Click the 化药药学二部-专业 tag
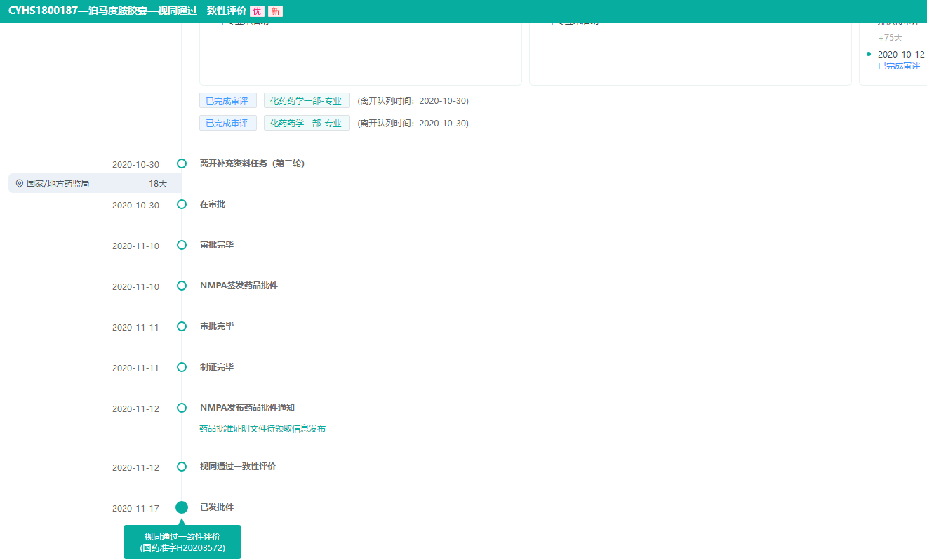Image resolution: width=927 pixels, height=560 pixels. pyautogui.click(x=307, y=124)
